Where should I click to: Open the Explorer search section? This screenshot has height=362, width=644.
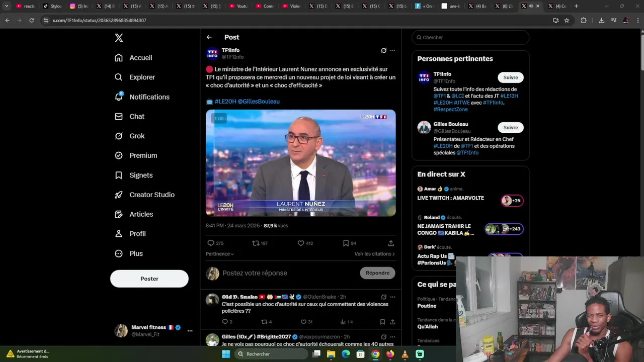[x=135, y=77]
